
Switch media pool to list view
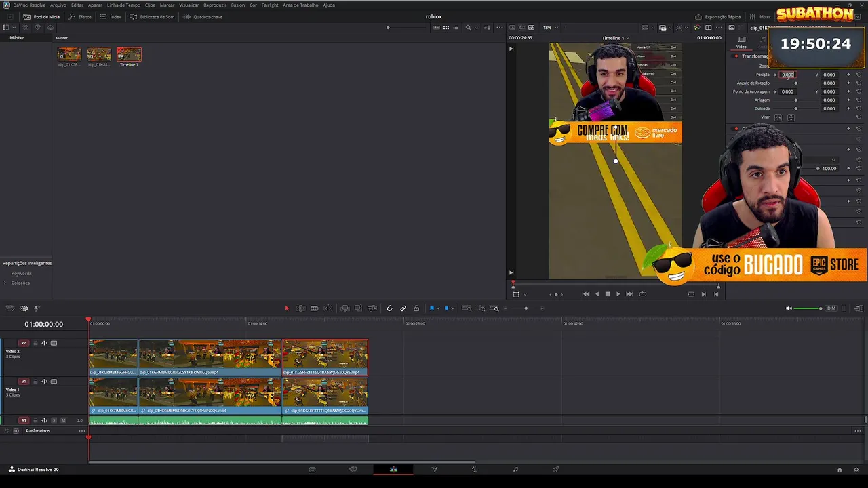(456, 28)
